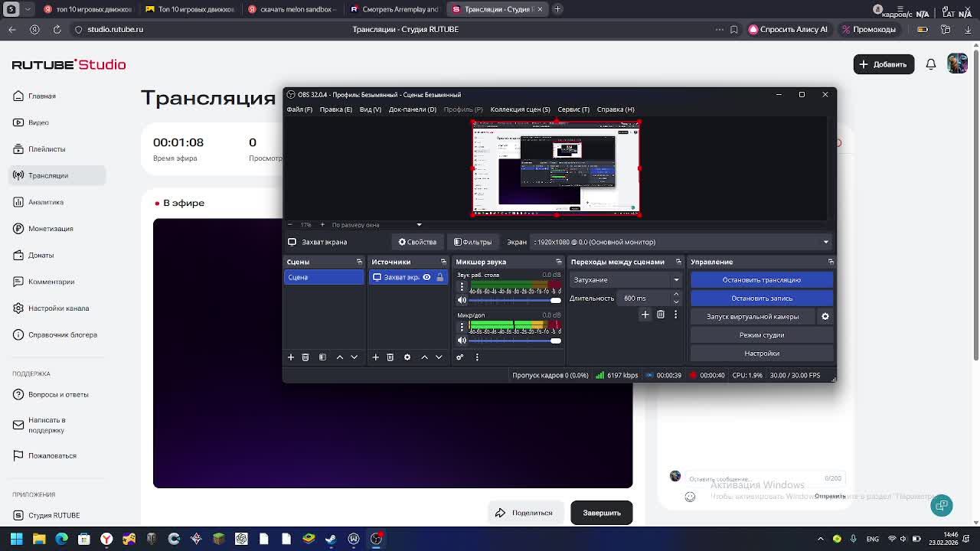
Task: Open options menu for Звук раб. стола
Action: click(462, 288)
